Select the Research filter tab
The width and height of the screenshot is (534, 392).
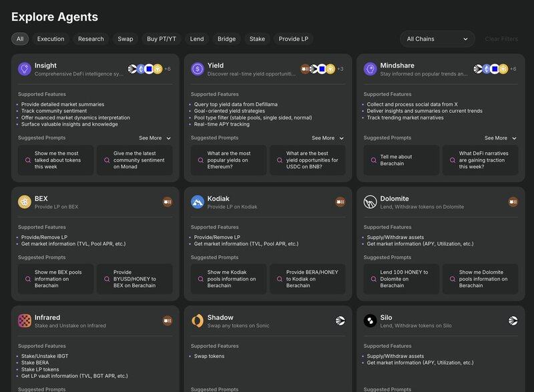point(91,39)
